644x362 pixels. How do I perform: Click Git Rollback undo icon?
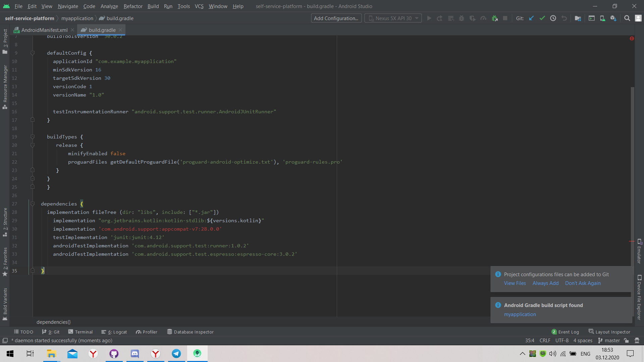564,18
